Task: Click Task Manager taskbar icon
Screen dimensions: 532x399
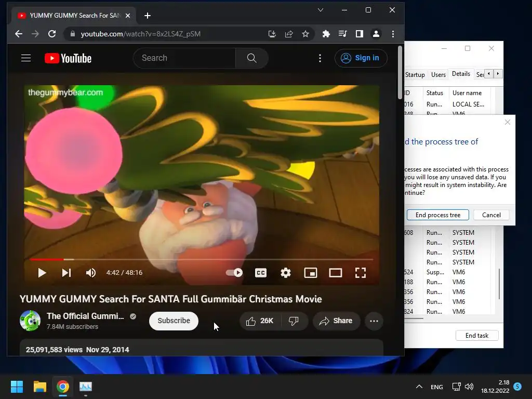Action: 86,387
